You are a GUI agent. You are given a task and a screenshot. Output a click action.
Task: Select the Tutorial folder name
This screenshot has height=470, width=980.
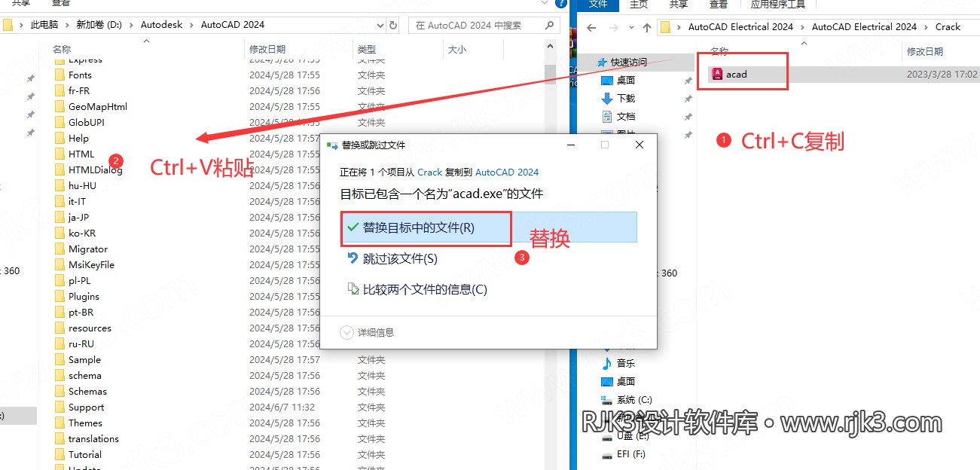pos(85,454)
